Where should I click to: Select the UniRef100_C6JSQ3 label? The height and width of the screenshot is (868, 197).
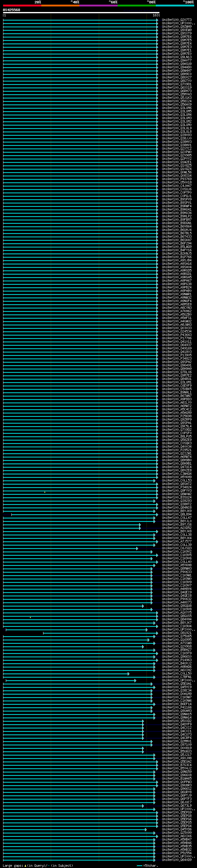pos(177,548)
